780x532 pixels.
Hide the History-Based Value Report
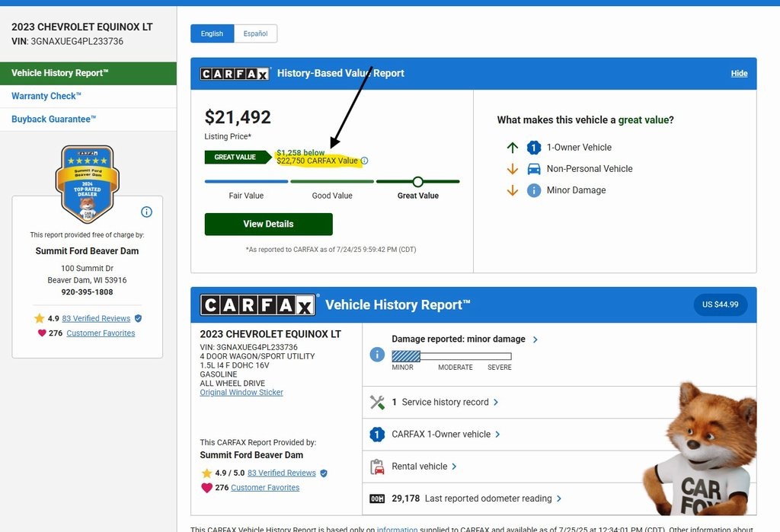[x=739, y=74]
